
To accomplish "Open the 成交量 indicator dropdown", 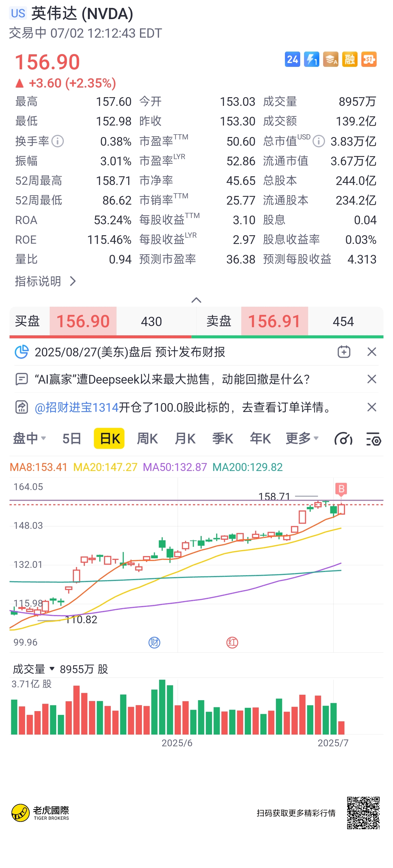I will pyautogui.click(x=34, y=669).
